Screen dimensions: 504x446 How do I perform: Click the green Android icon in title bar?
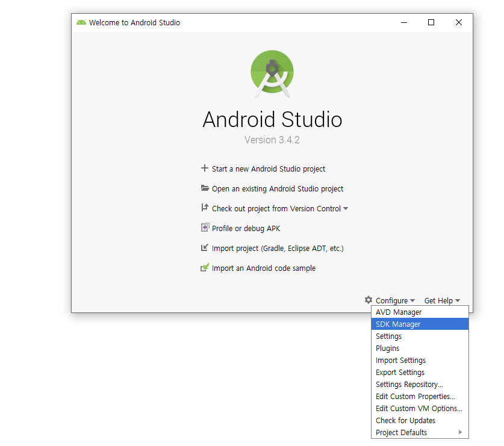coord(81,22)
